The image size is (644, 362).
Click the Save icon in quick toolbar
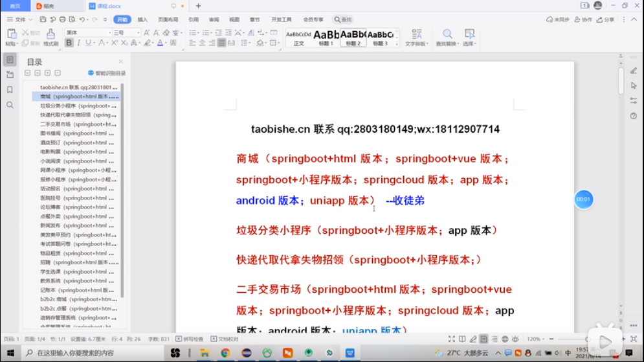pyautogui.click(x=43, y=19)
